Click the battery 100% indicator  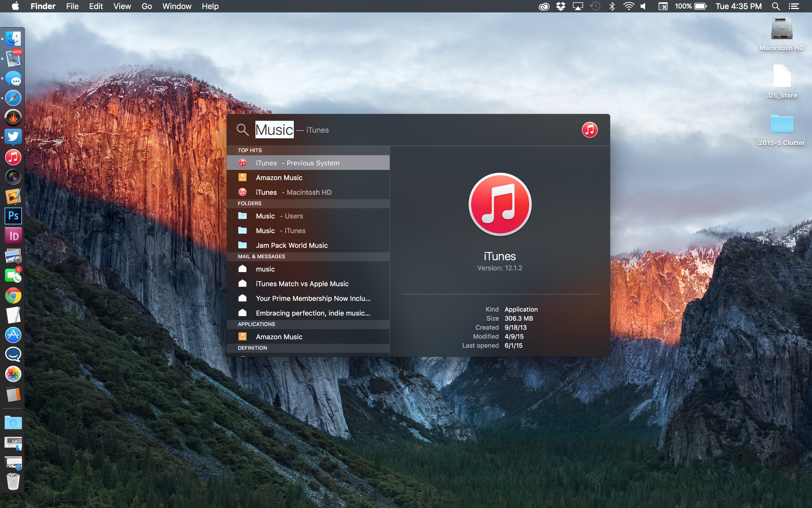[691, 6]
